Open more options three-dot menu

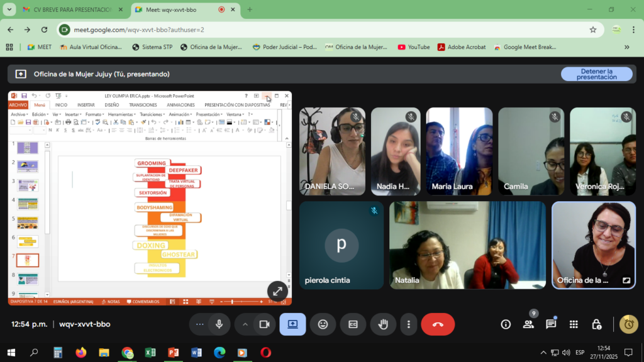point(409,324)
